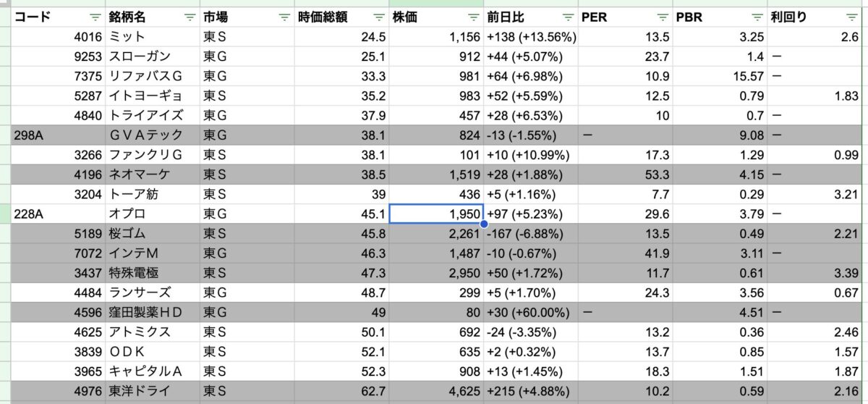
Task: Open the 時価総額 filter icon
Action: click(x=378, y=17)
